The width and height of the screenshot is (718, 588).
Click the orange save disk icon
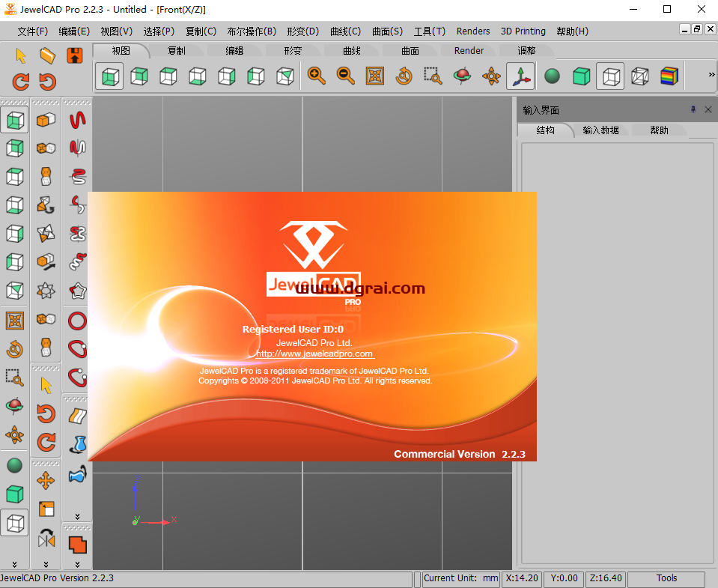(x=75, y=55)
